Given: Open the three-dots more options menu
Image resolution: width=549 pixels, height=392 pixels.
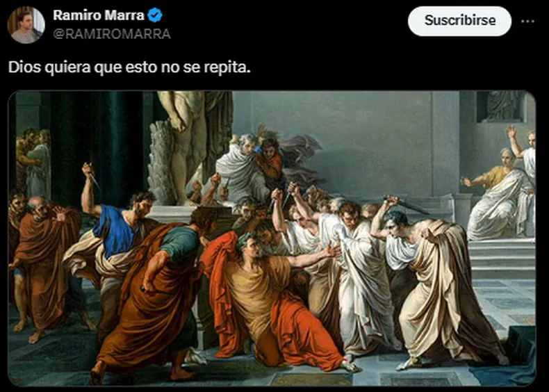Looking at the screenshot, I should 527,22.
